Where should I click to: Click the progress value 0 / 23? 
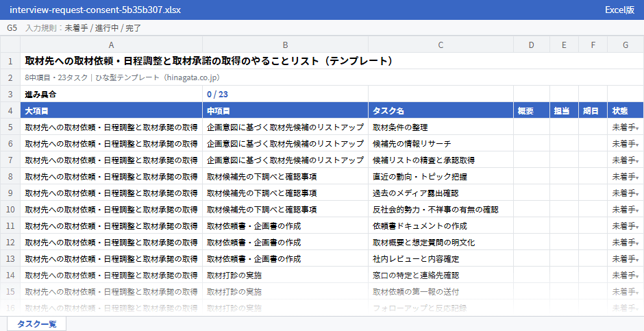(x=286, y=94)
